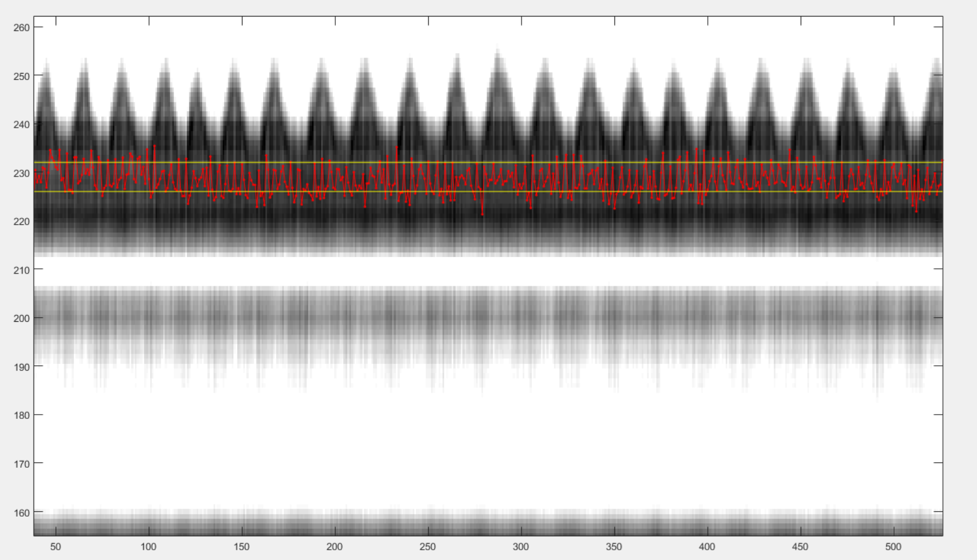Click the x-axis tick label 150
The height and width of the screenshot is (560, 977).
point(241,547)
